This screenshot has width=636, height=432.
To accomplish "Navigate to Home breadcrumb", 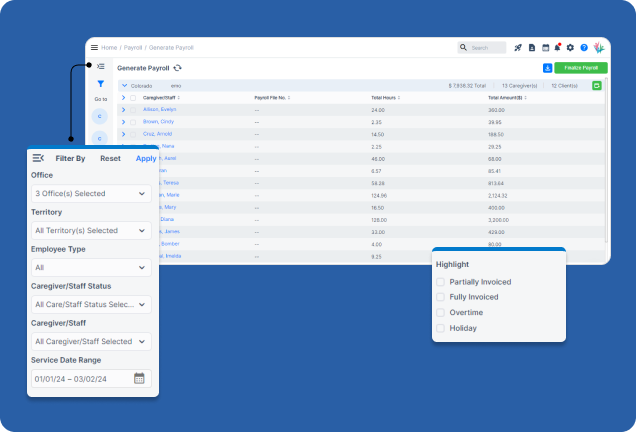I will click(x=109, y=47).
